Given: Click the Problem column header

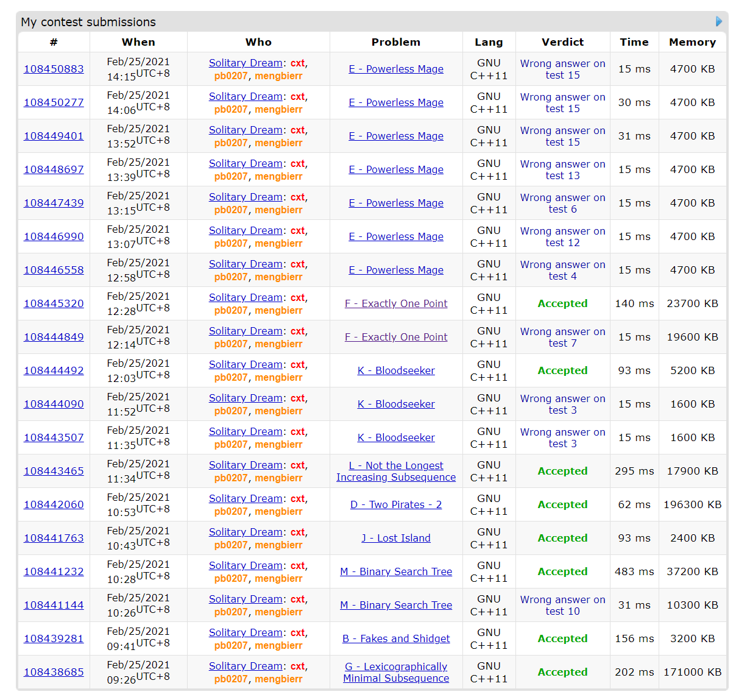Looking at the screenshot, I should pos(396,42).
